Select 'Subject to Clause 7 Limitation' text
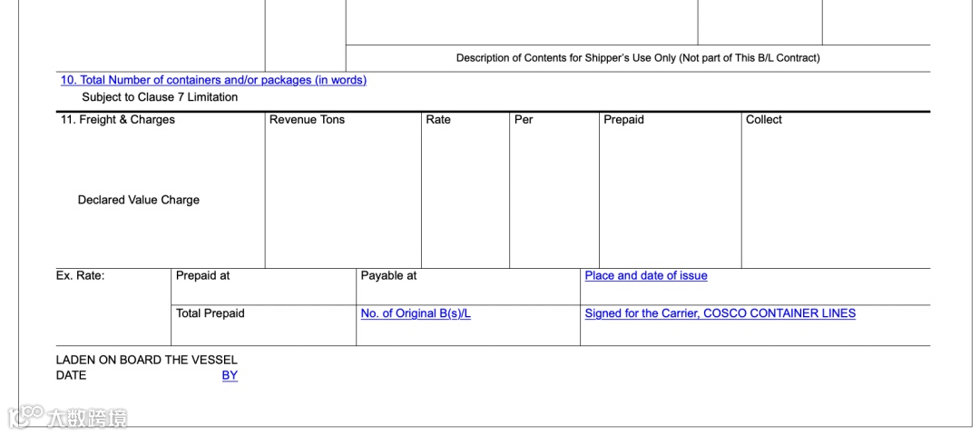The height and width of the screenshot is (436, 980). (160, 97)
